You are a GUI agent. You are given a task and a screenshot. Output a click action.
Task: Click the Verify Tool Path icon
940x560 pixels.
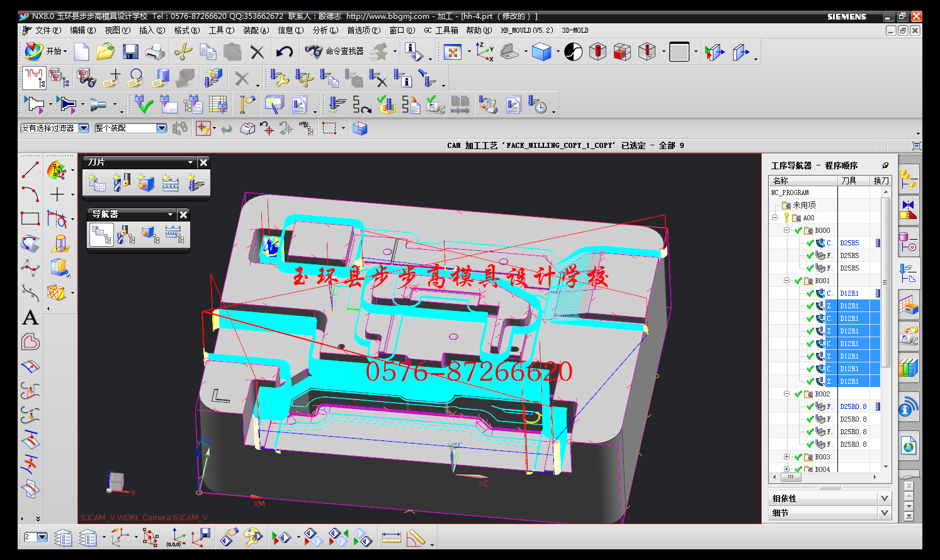[387, 104]
